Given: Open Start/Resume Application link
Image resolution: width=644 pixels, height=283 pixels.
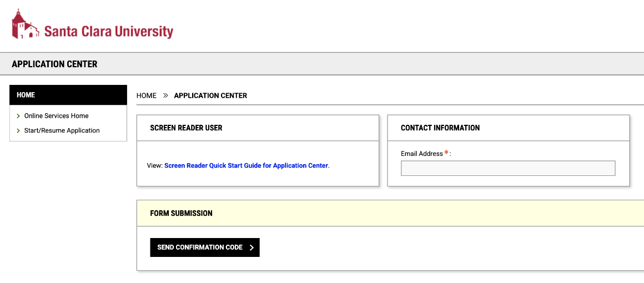Looking at the screenshot, I should (x=62, y=130).
